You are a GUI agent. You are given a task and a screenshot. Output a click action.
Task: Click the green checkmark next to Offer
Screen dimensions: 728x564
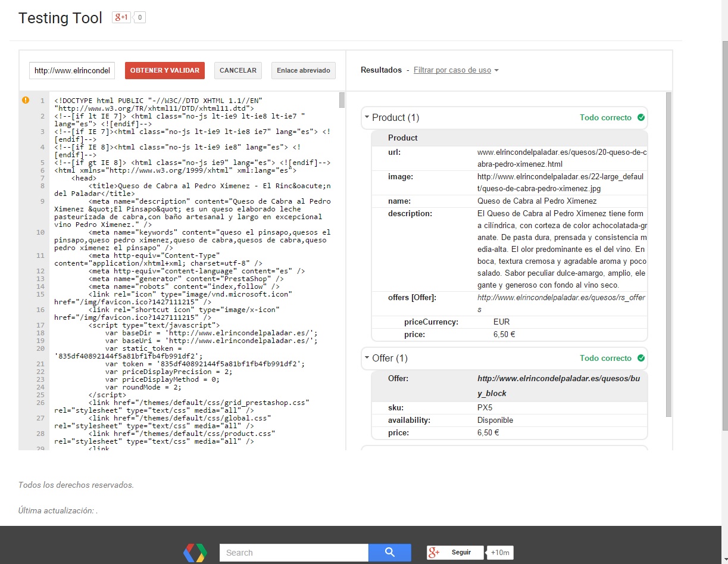coord(641,359)
